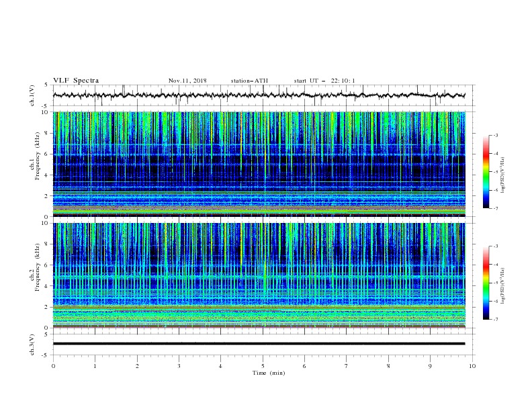Click the "Time (min)" x-axis label
This screenshot has height=411, width=532.
click(269, 373)
